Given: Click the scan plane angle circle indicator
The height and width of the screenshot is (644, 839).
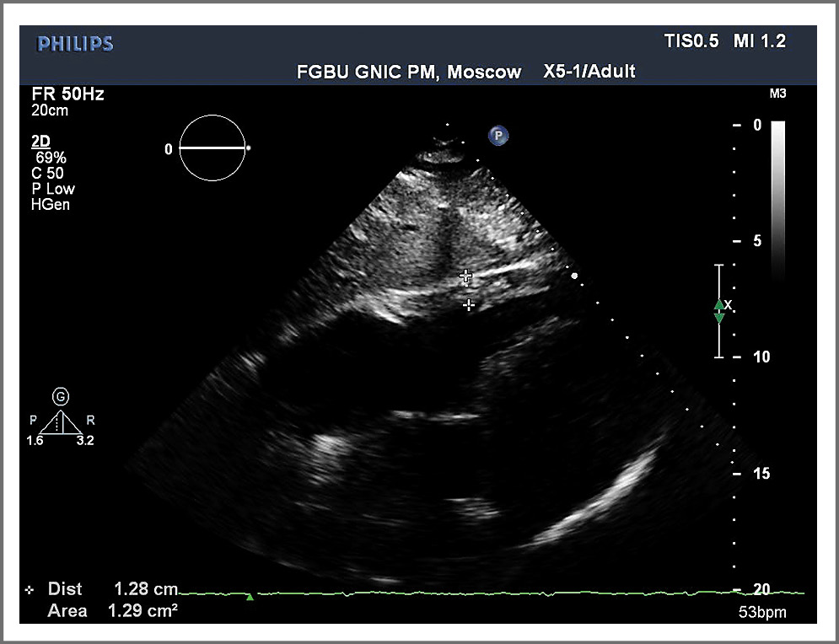Looking at the screenshot, I should coord(212,148).
